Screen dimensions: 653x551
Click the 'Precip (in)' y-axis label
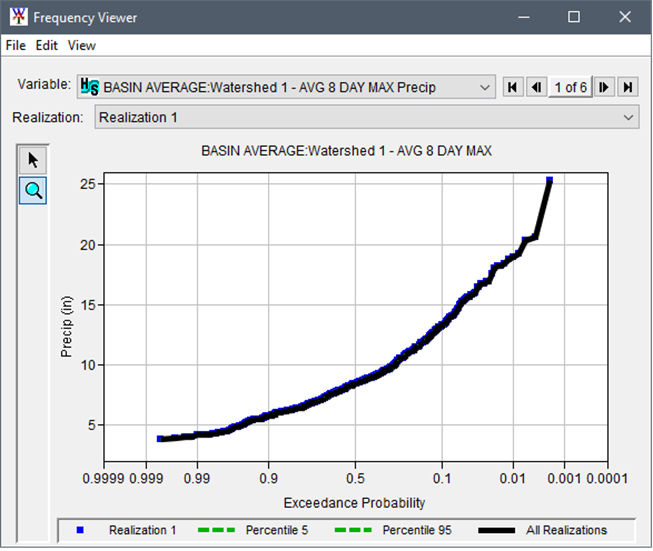coord(67,327)
